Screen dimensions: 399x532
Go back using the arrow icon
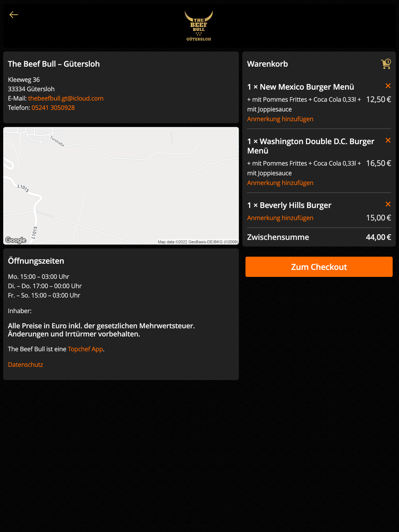tap(14, 15)
